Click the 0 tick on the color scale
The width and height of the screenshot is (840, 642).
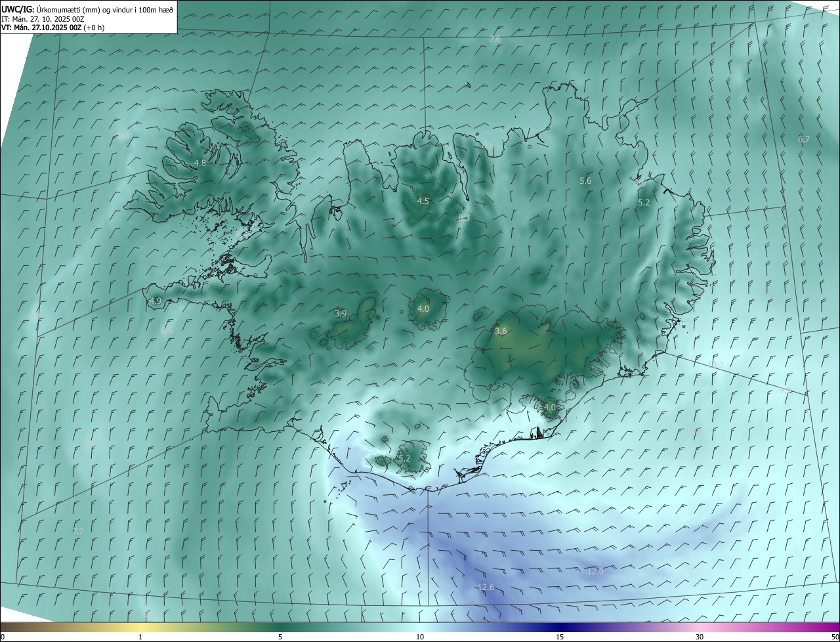pos(3,637)
